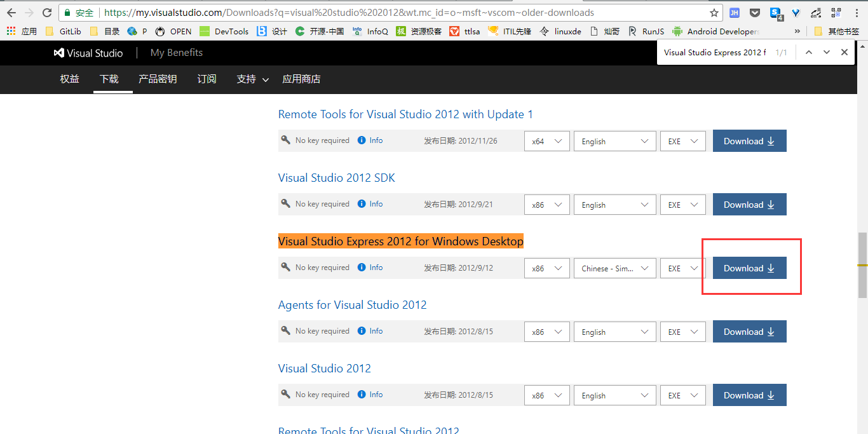
Task: Open the 开源-中国 bookmark
Action: pyautogui.click(x=320, y=31)
